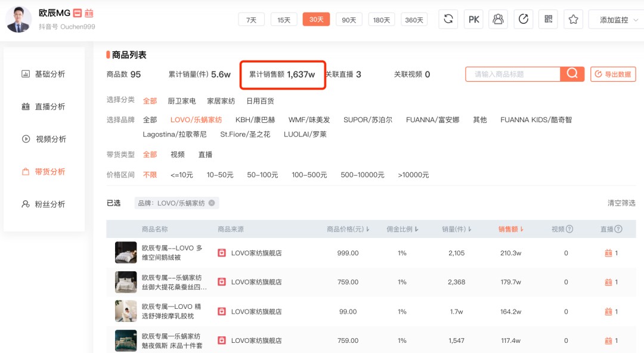Select the 30天 time range
The image size is (644, 353).
click(316, 19)
